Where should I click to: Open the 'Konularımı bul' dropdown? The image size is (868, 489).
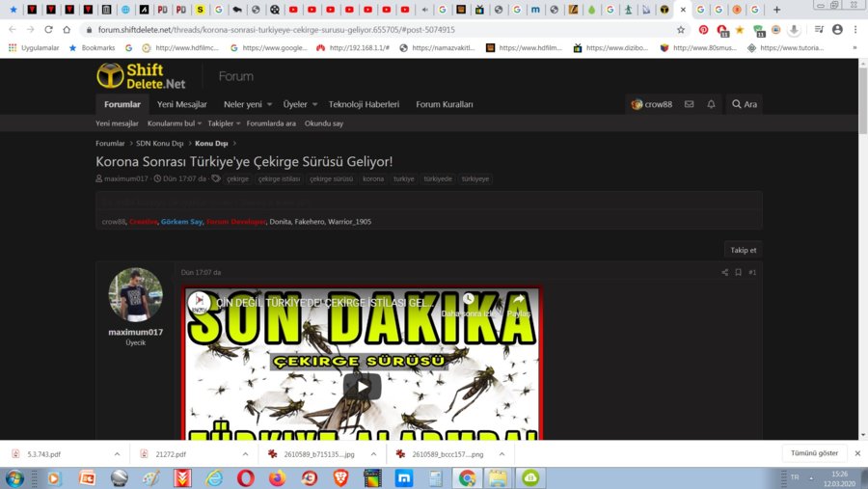click(x=200, y=123)
